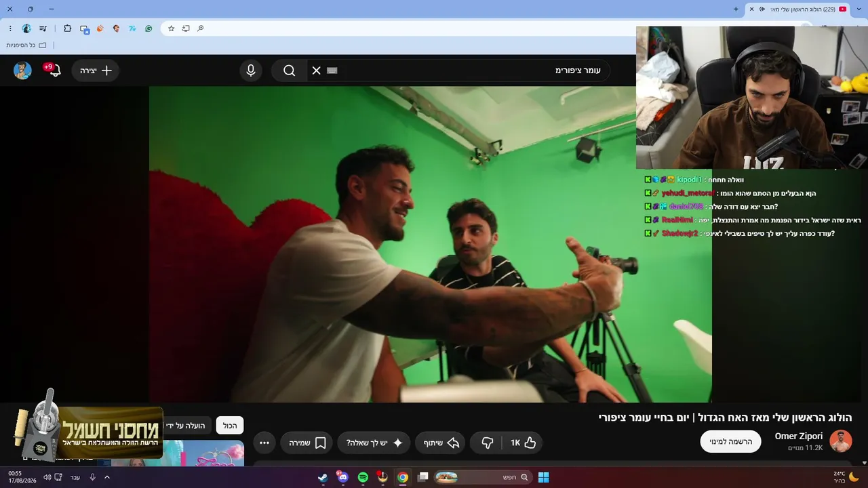Open Chrome media controls icon
This screenshot has height=488, width=868.
pos(43,28)
